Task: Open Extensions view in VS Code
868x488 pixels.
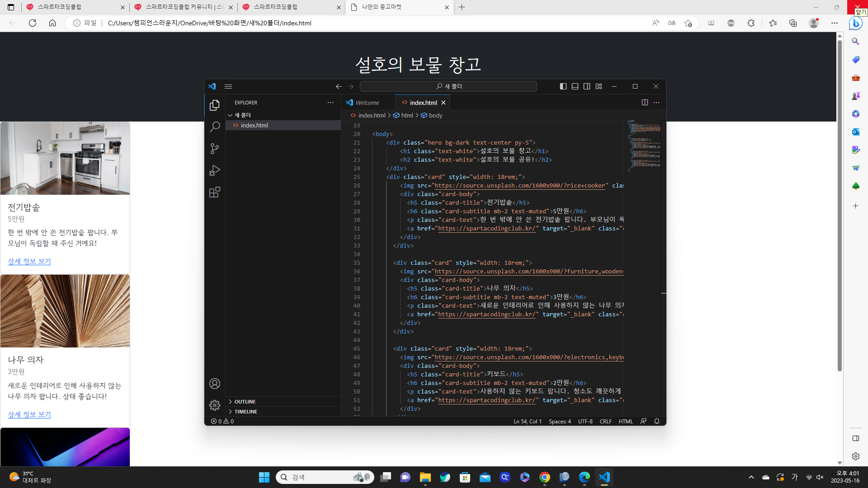Action: coord(215,192)
